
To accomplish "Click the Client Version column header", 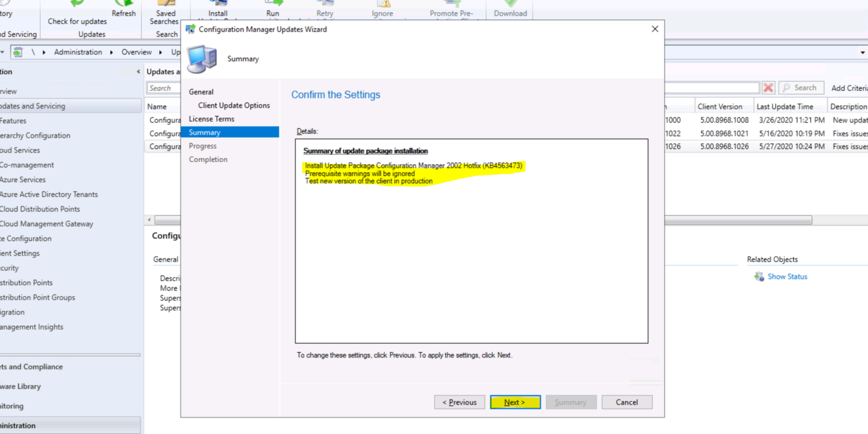I will [x=720, y=107].
